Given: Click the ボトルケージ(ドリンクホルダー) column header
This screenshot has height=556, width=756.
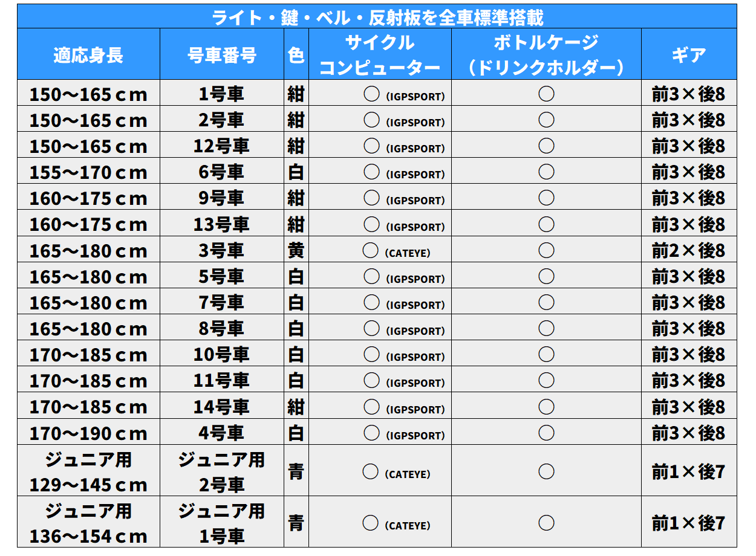Looking at the screenshot, I should point(546,55).
